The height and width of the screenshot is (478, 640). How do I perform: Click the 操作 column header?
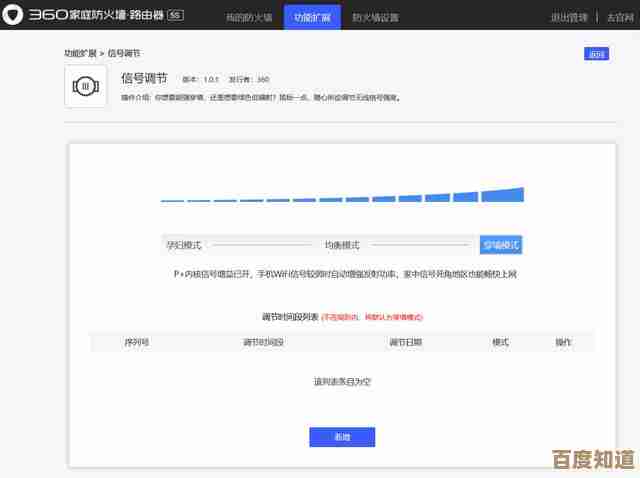(563, 342)
